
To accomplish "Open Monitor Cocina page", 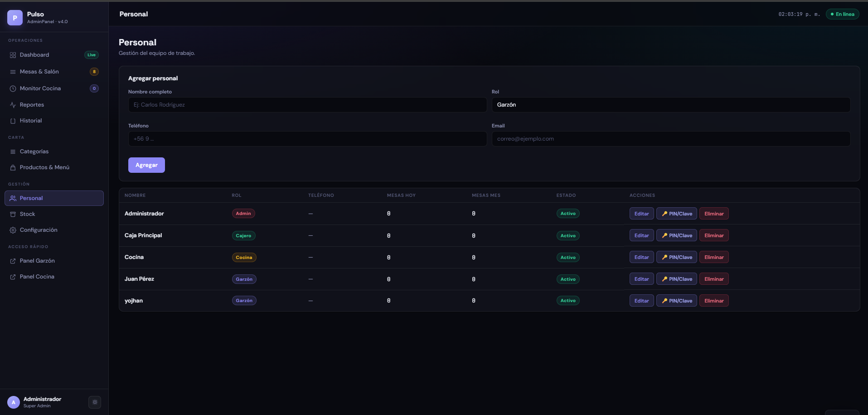I will [x=54, y=88].
